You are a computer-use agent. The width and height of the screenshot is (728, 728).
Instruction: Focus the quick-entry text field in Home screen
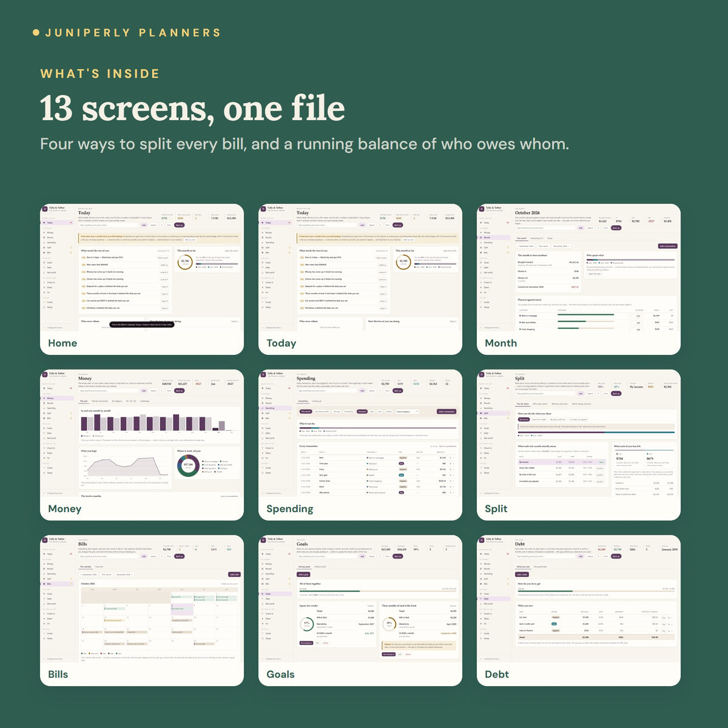pyautogui.click(x=109, y=225)
